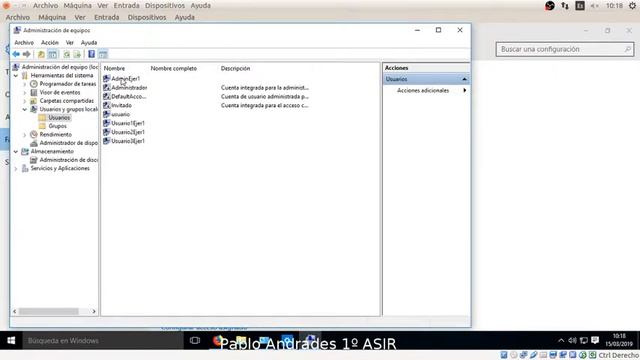
Task: Select the AdminEjer1 user icon
Action: pos(107,78)
